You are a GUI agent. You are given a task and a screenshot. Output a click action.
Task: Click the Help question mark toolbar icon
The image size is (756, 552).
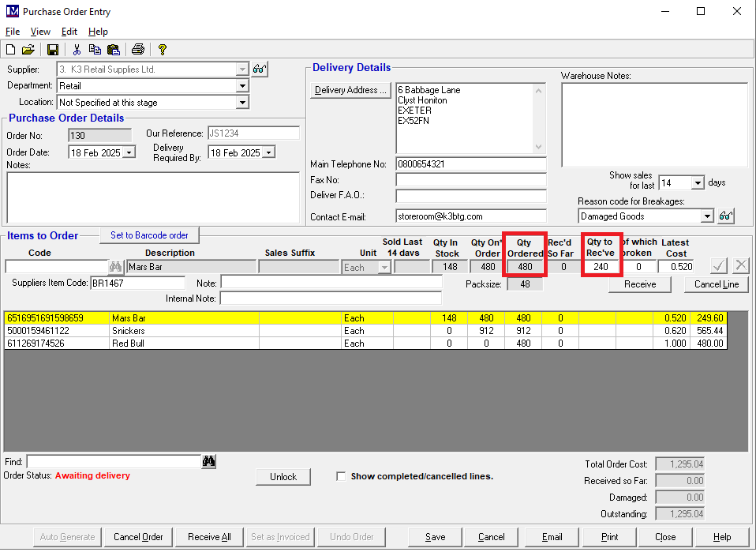tap(163, 50)
